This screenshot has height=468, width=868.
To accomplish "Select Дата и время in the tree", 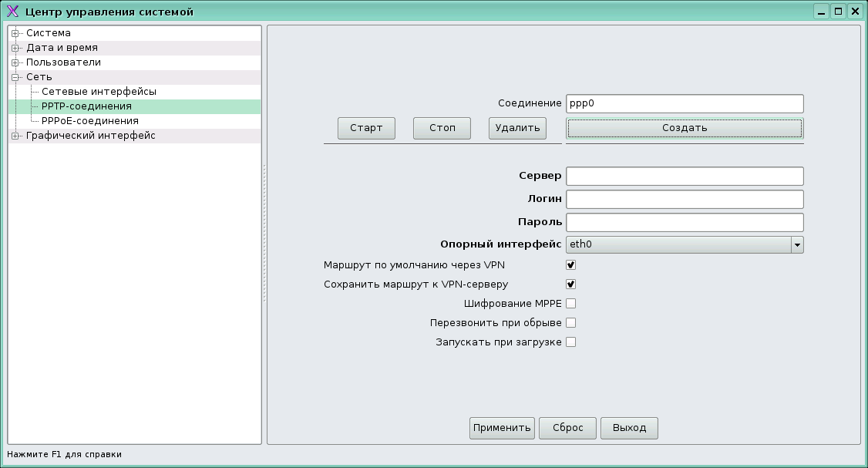I will (x=62, y=48).
